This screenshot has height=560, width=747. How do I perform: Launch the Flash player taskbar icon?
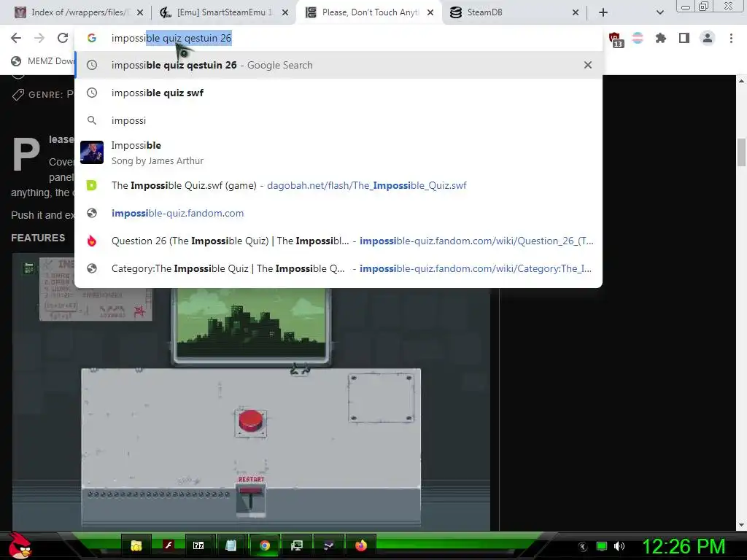[x=169, y=545]
